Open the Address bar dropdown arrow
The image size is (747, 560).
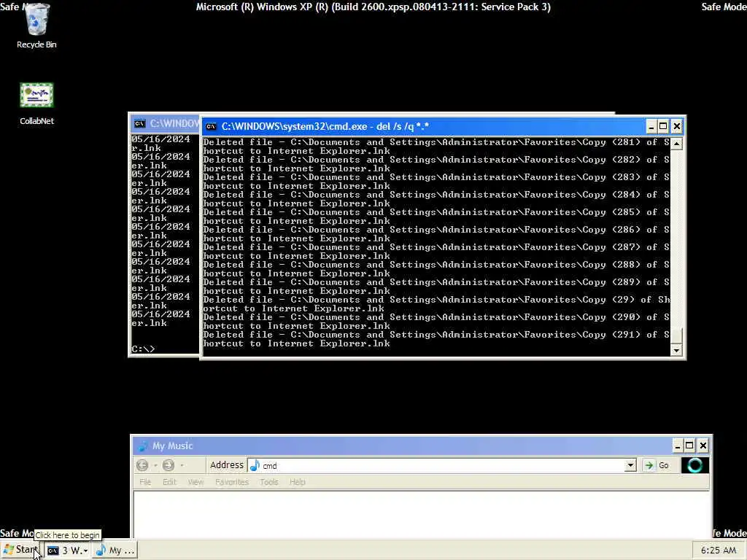point(630,465)
